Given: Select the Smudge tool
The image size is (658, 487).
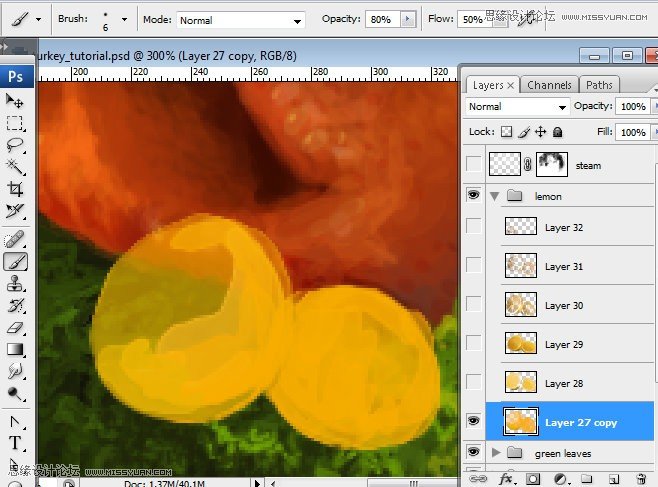Looking at the screenshot, I should point(15,371).
